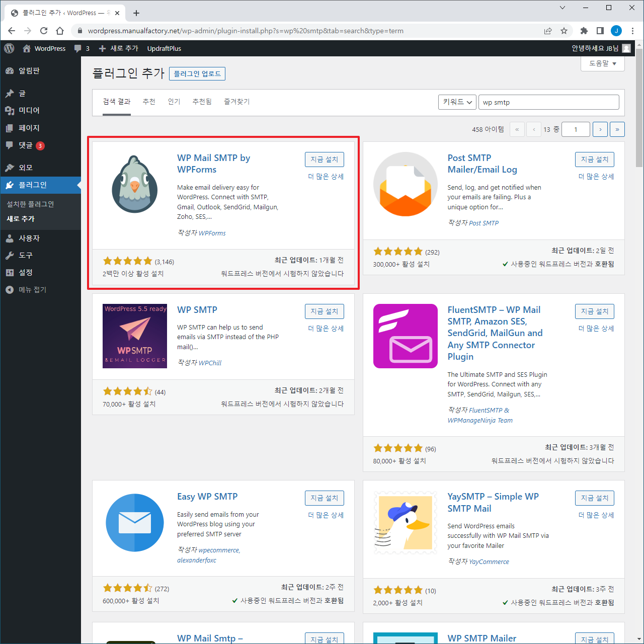644x644 pixels.
Task: Click the user avatar next to JB님
Action: 626,48
